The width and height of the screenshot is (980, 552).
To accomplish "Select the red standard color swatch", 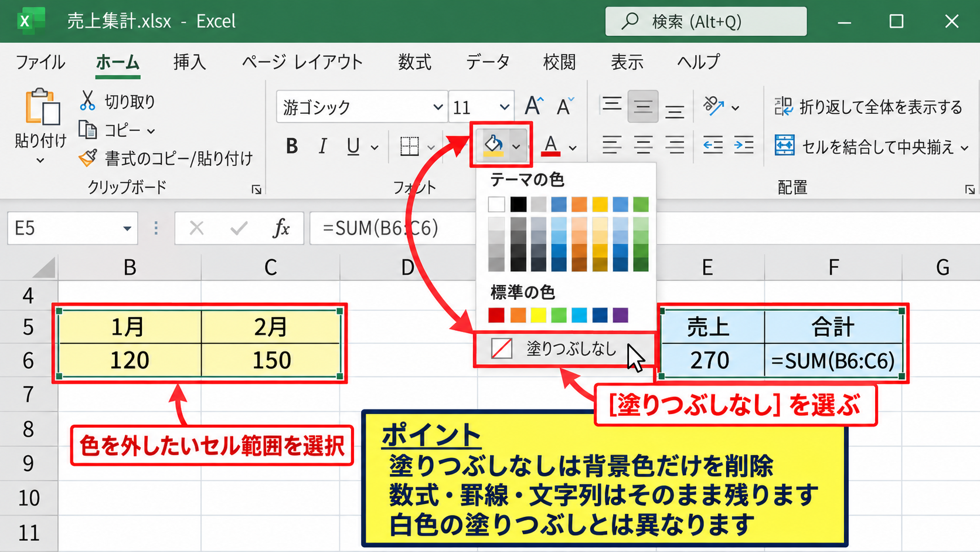I will coord(496,316).
